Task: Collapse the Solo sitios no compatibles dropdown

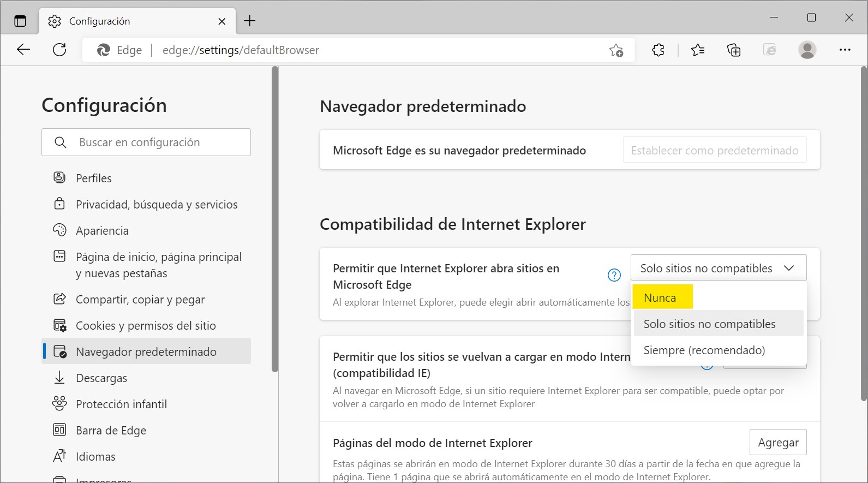Action: coord(719,268)
